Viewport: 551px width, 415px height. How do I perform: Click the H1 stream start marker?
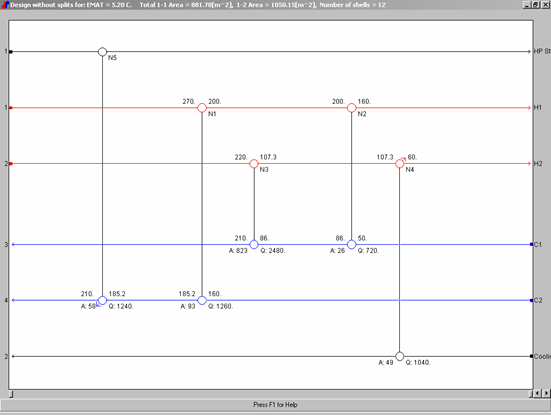pyautogui.click(x=11, y=108)
